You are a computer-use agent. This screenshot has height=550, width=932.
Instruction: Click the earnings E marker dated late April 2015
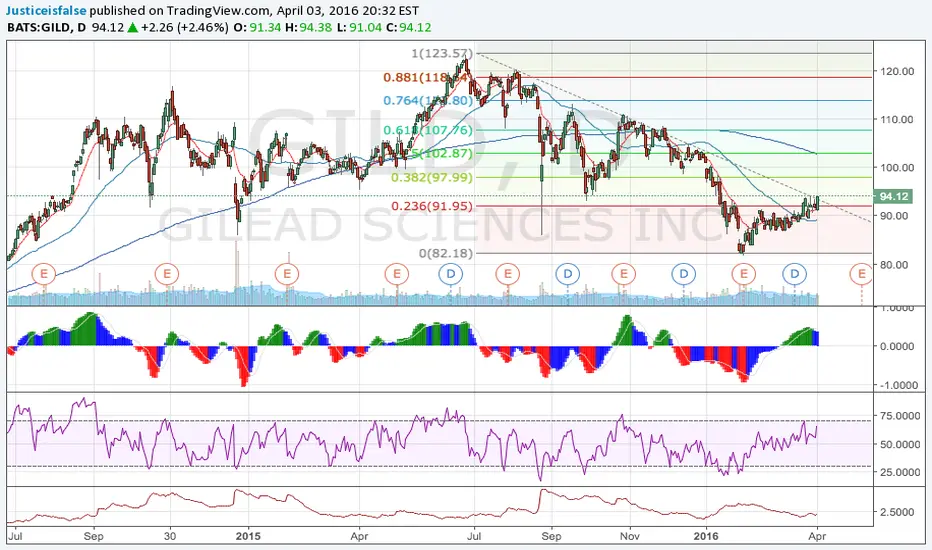pyautogui.click(x=396, y=274)
